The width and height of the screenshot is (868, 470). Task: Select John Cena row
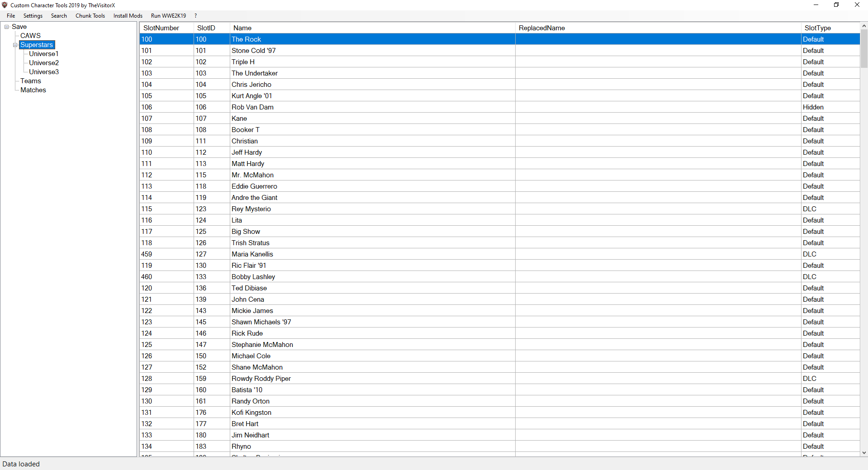(x=499, y=299)
